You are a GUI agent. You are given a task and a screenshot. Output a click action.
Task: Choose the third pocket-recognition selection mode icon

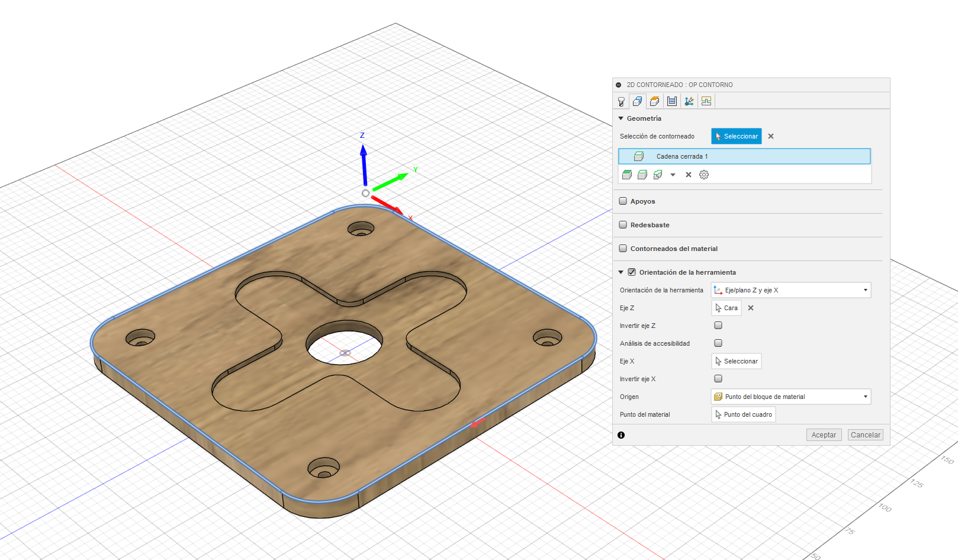pyautogui.click(x=658, y=175)
